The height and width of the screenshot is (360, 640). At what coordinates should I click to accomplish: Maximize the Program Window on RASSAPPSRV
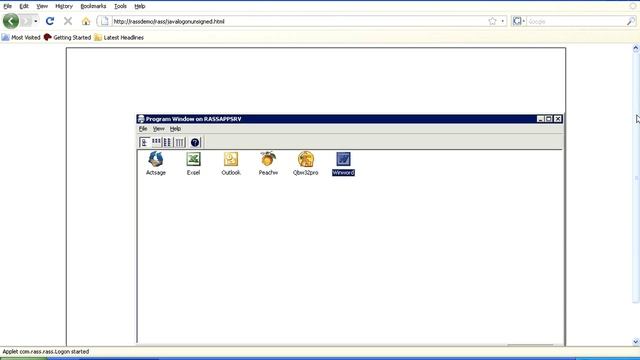549,119
